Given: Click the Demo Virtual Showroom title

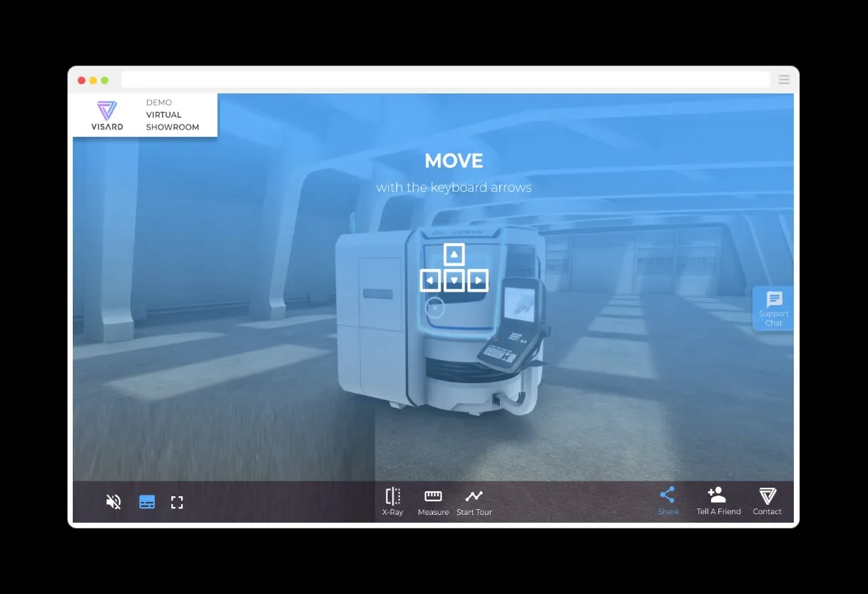Looking at the screenshot, I should click(x=172, y=115).
